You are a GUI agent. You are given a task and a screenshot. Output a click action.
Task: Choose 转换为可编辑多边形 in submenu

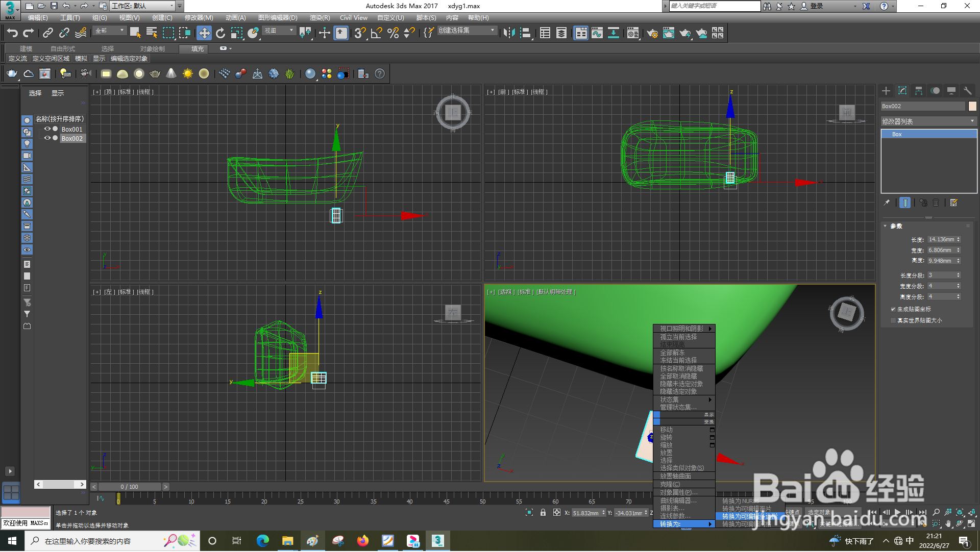[749, 517]
